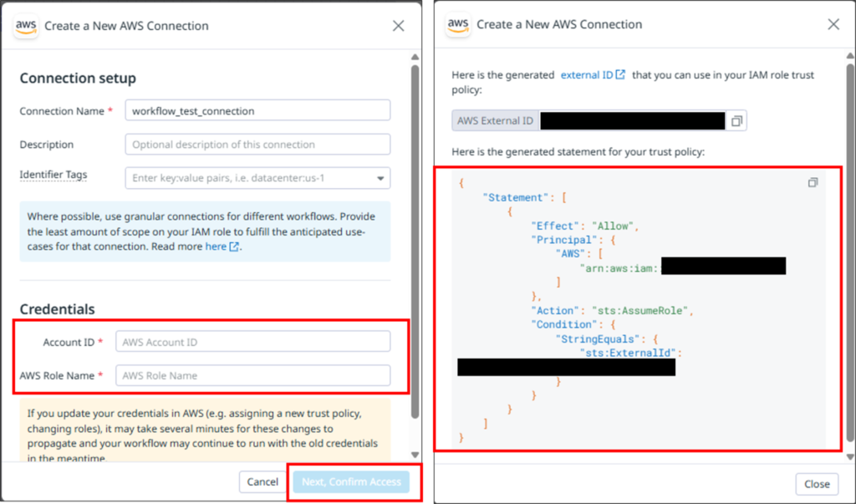Close the left Create AWS Connection dialog
Viewport: 856px width, 504px height.
point(399,26)
